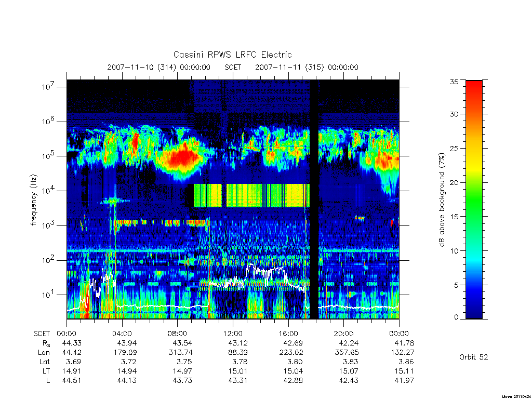Click the SCET label between the dates
Image resolution: width=532 pixels, height=399 pixels.
click(233, 67)
